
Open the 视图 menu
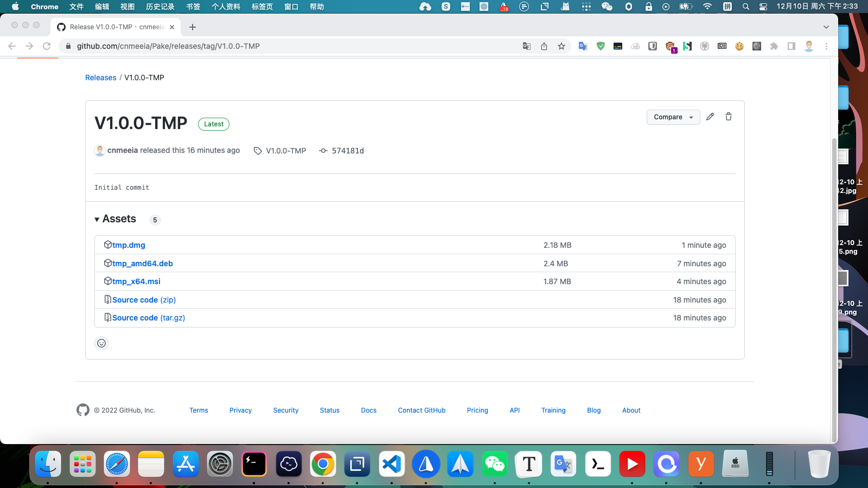[127, 7]
